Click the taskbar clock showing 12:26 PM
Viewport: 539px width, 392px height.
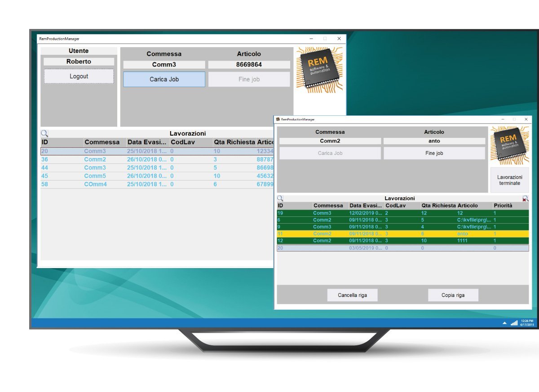527,323
